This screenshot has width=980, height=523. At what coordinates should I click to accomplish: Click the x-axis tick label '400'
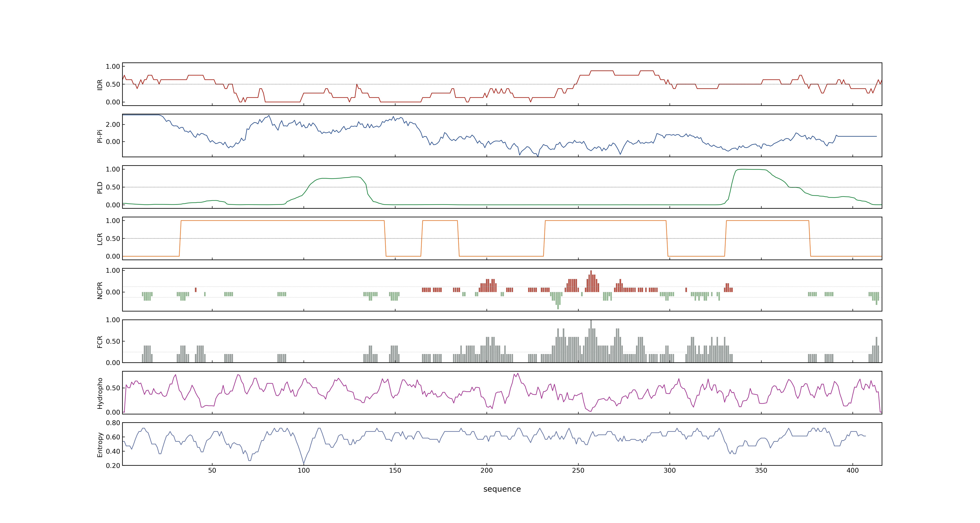click(853, 470)
